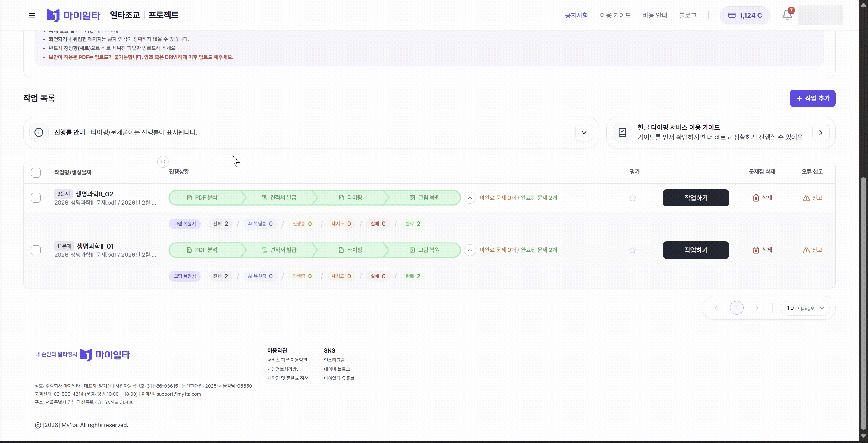The image size is (868, 443).
Task: Click the 작업 추가 button
Action: pyautogui.click(x=812, y=98)
